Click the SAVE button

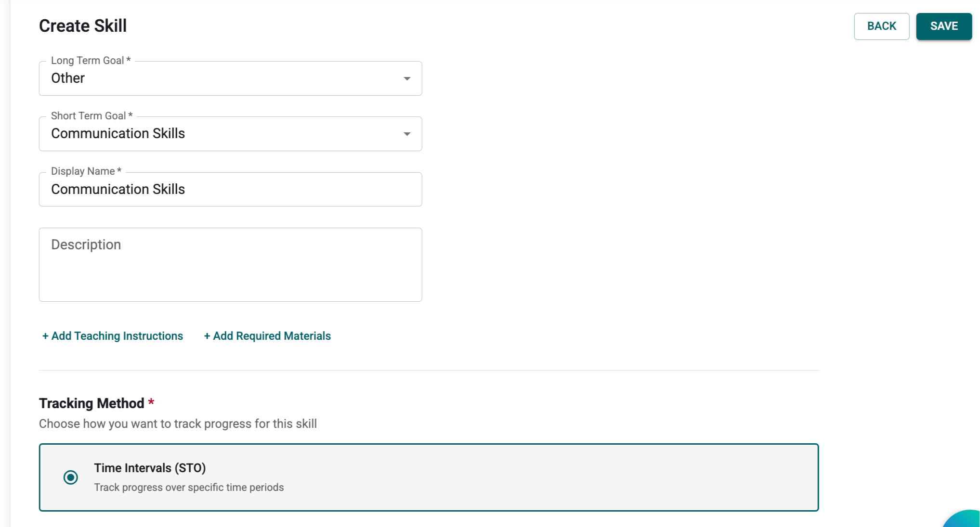[943, 26]
